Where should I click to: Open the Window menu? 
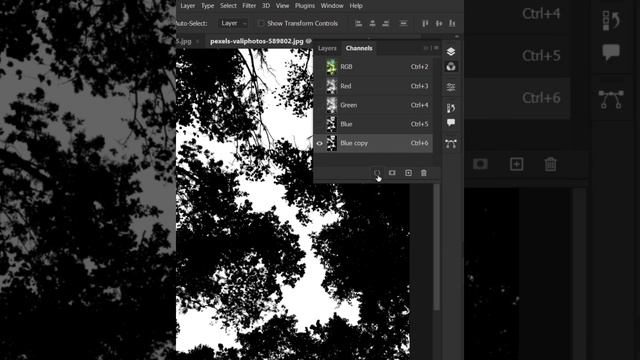[332, 6]
